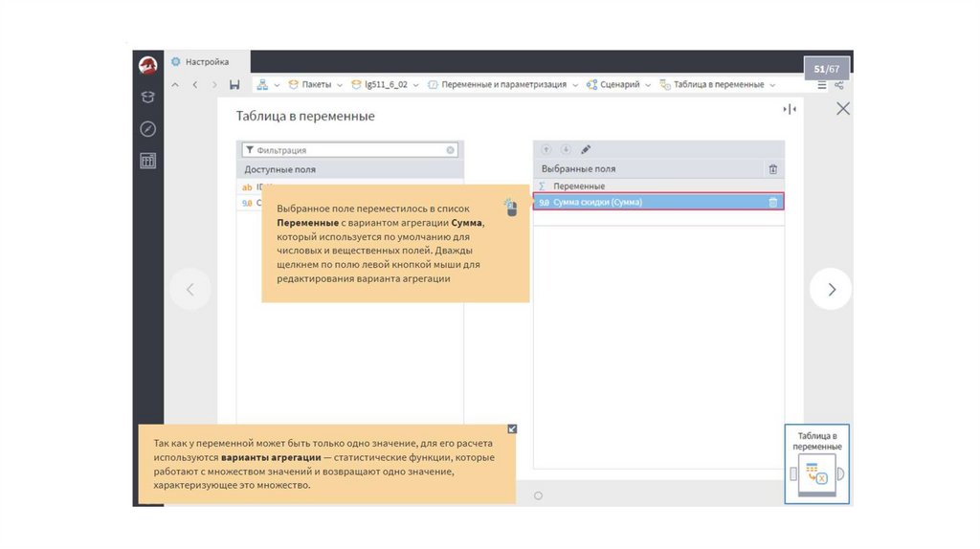Open the table calculator sidebar icon
980x549 pixels.
point(147,161)
